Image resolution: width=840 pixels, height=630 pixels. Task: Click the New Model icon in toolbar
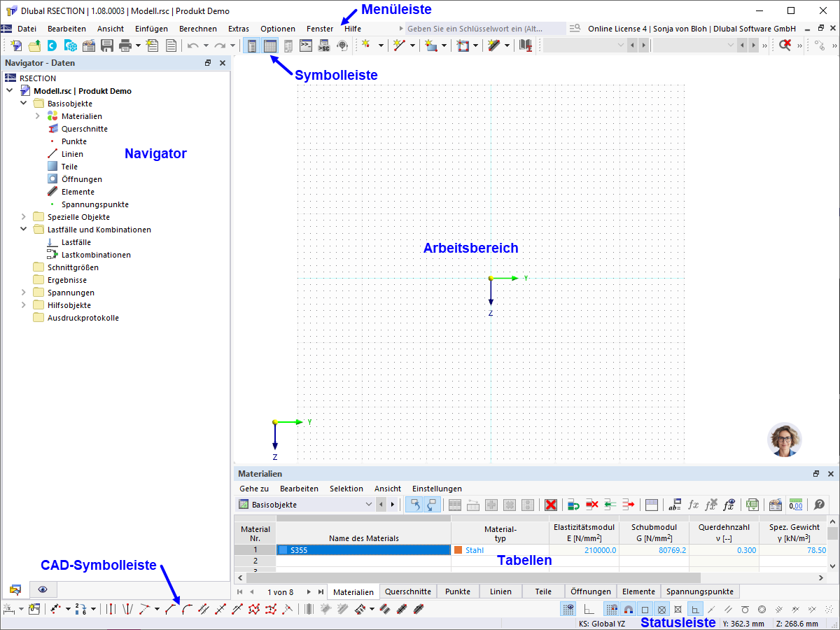[16, 45]
